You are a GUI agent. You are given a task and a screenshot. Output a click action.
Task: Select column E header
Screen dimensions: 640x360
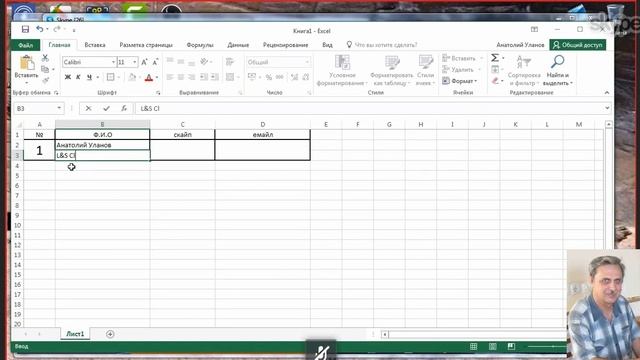coord(326,124)
